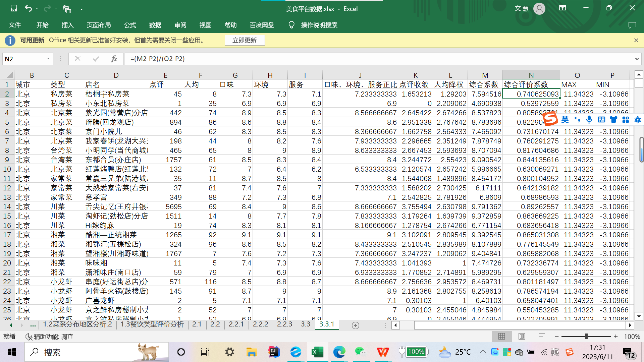Click the 立即更新 button

[245, 40]
